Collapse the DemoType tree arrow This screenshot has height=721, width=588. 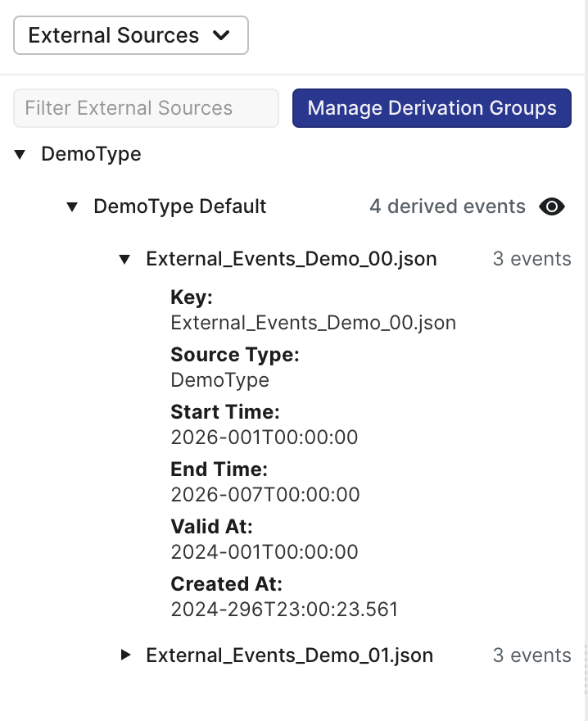[20, 154]
